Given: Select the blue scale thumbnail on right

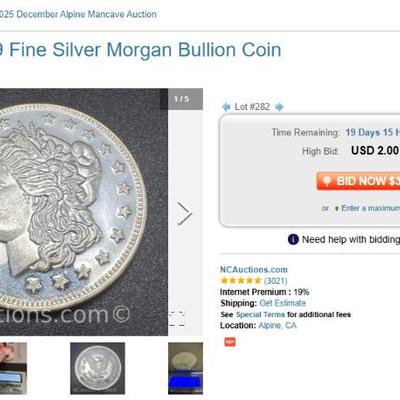Looking at the screenshot, I should [x=185, y=368].
